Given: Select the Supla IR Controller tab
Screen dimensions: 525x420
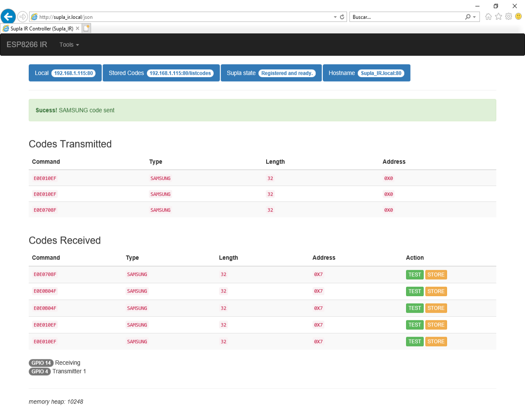Looking at the screenshot, I should pyautogui.click(x=41, y=28).
